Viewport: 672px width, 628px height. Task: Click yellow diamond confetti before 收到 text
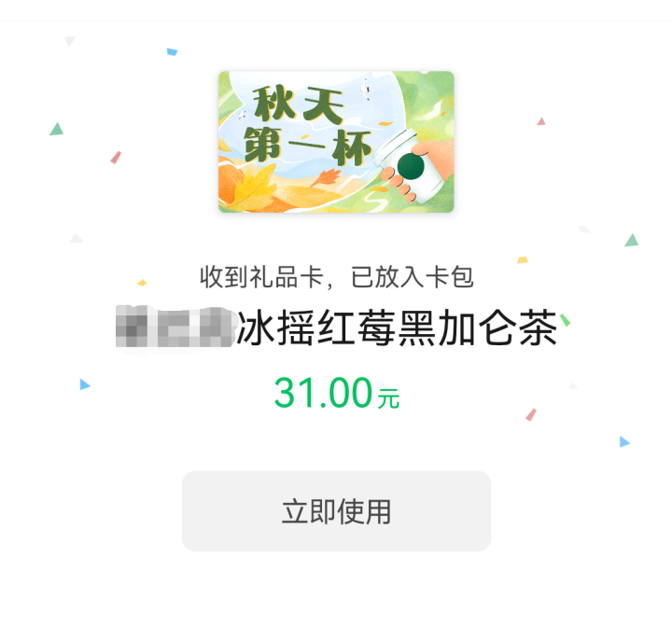pos(142,283)
